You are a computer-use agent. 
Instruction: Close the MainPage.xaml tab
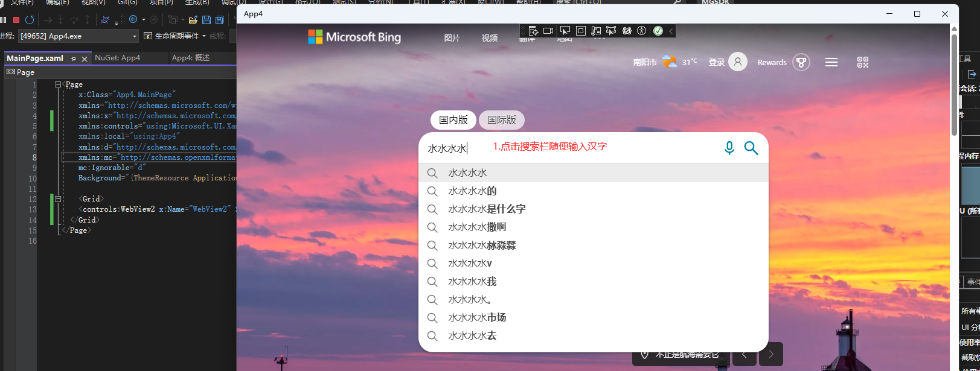[85, 59]
